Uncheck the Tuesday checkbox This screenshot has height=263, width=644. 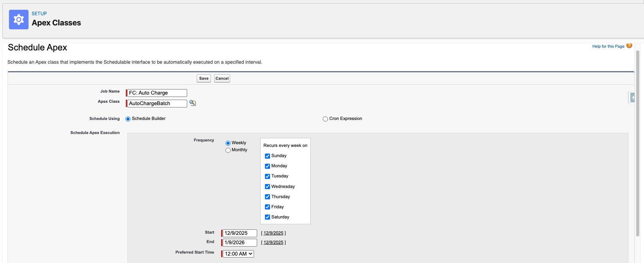point(268,176)
